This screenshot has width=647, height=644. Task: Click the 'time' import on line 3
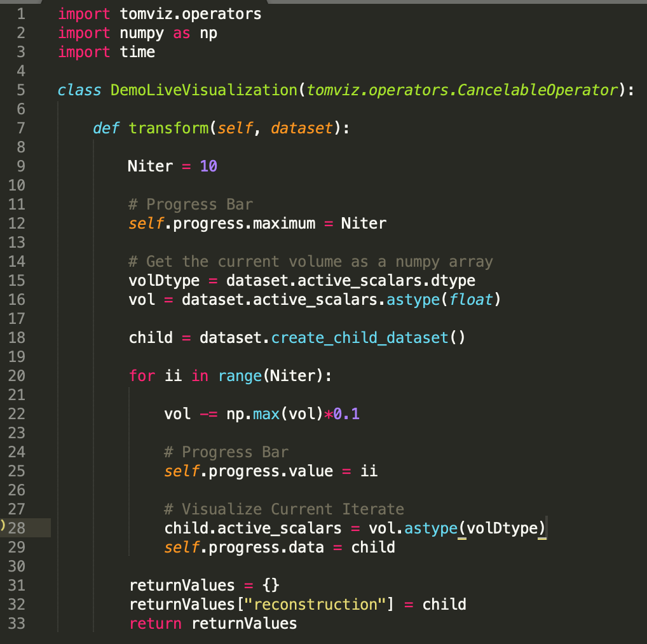[x=137, y=52]
